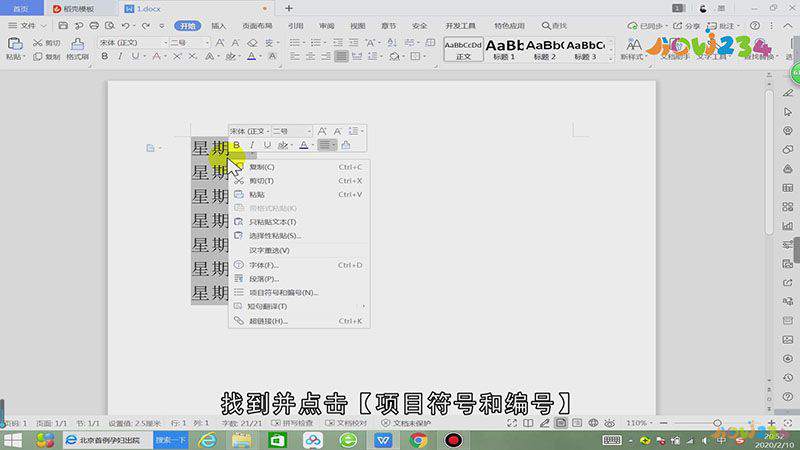Viewport: 800px width, 450px height.
Task: Open the ribbon font size dropdown (二号)
Action: pyautogui.click(x=207, y=43)
